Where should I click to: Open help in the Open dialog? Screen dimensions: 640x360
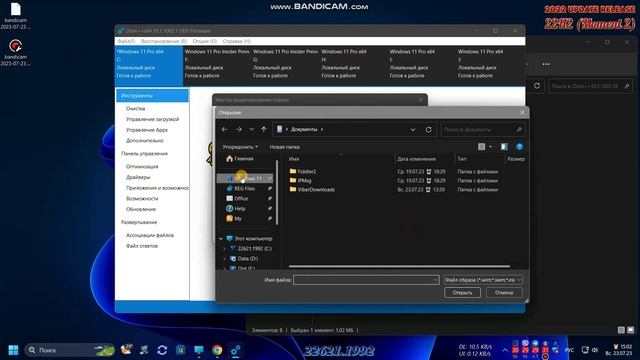coord(520,147)
